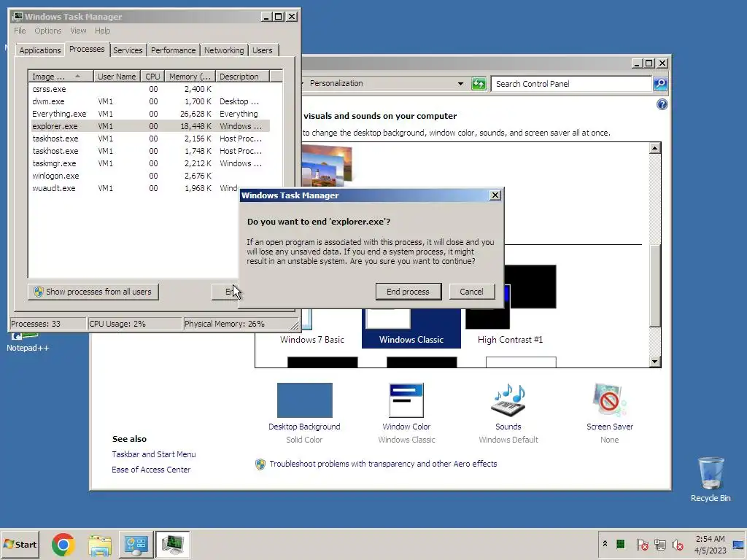Select the csrss.exe process row

150,89
